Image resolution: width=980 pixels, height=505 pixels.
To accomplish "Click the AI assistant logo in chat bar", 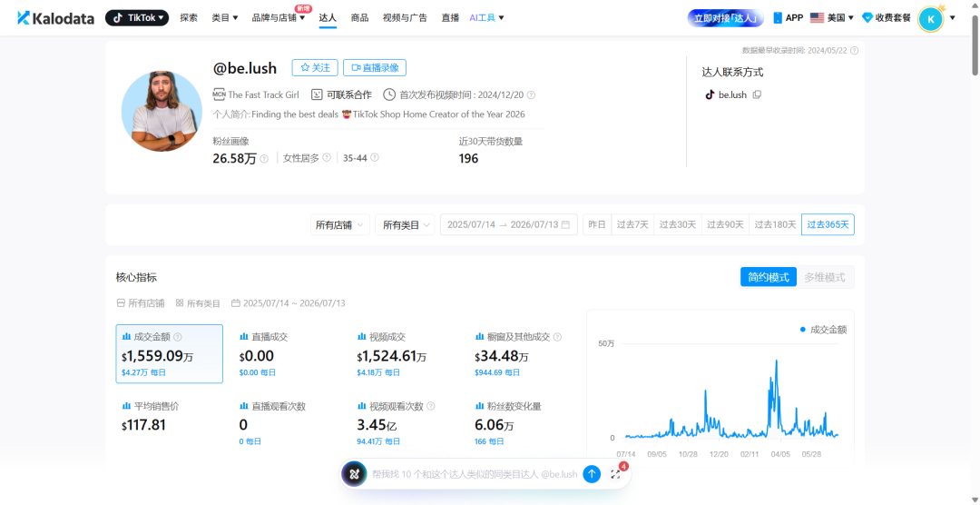I will (355, 474).
